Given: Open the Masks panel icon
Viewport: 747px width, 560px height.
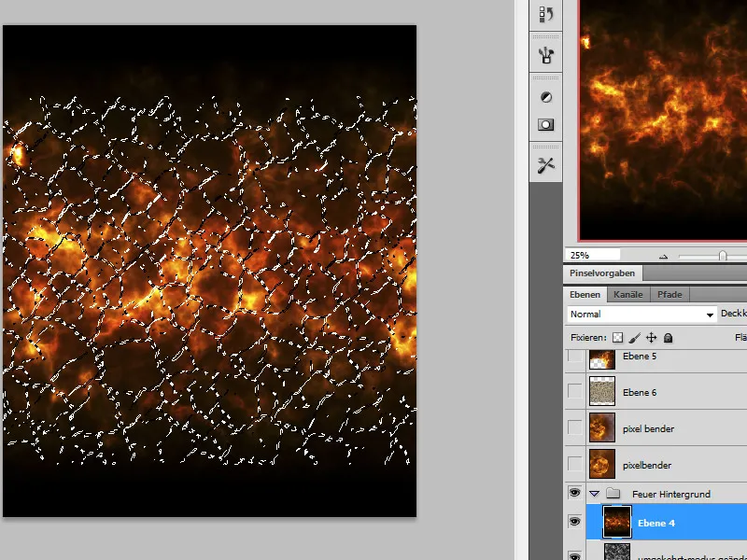Looking at the screenshot, I should (x=546, y=125).
